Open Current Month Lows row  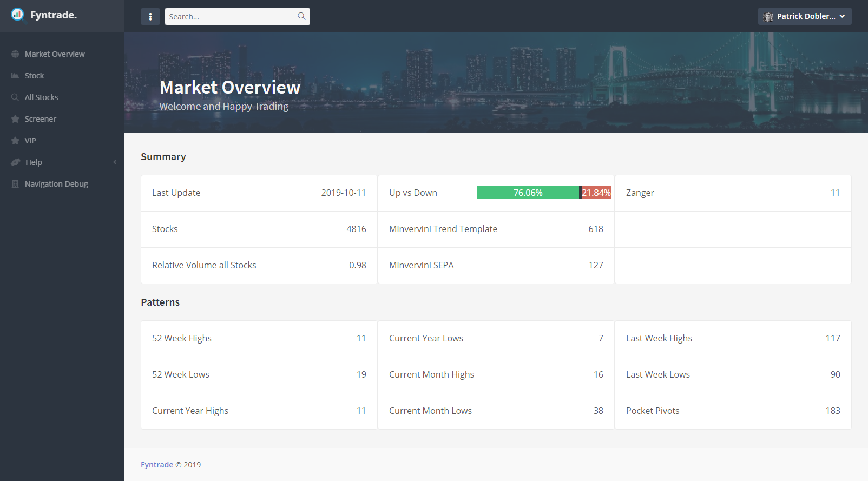[x=496, y=411]
